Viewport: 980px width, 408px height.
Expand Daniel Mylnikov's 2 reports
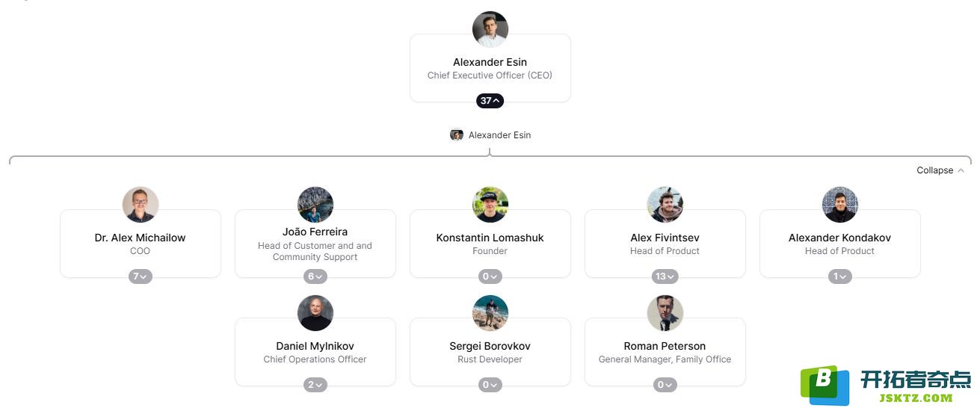click(315, 385)
